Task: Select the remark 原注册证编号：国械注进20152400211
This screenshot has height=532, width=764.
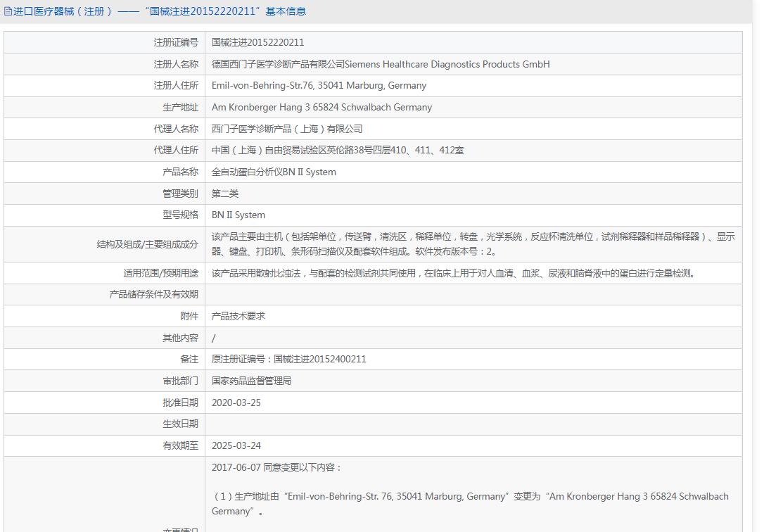Action: [x=289, y=359]
